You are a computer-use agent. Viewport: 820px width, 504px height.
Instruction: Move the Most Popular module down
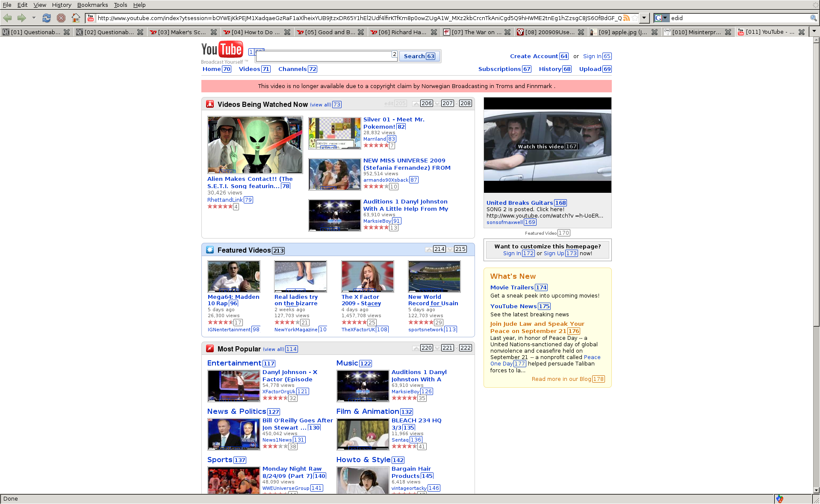pos(437,348)
